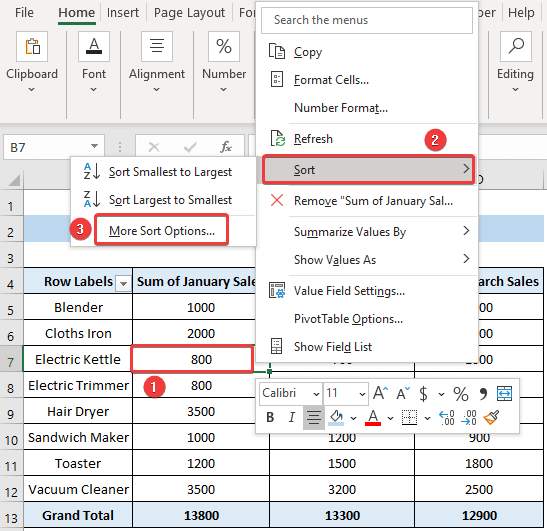The width and height of the screenshot is (547, 531).
Task: Click the formula bar confirm checkmark icon
Action: (x=190, y=147)
